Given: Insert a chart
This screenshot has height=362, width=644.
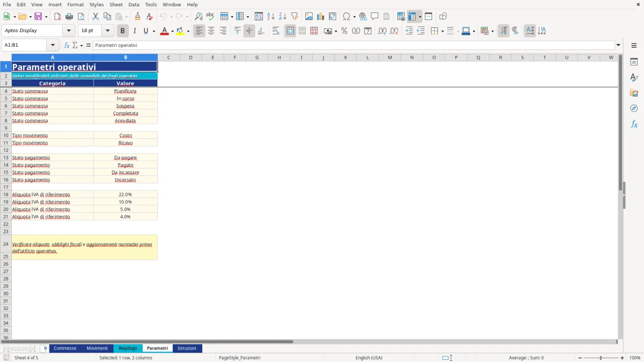Looking at the screenshot, I should [x=321, y=17].
